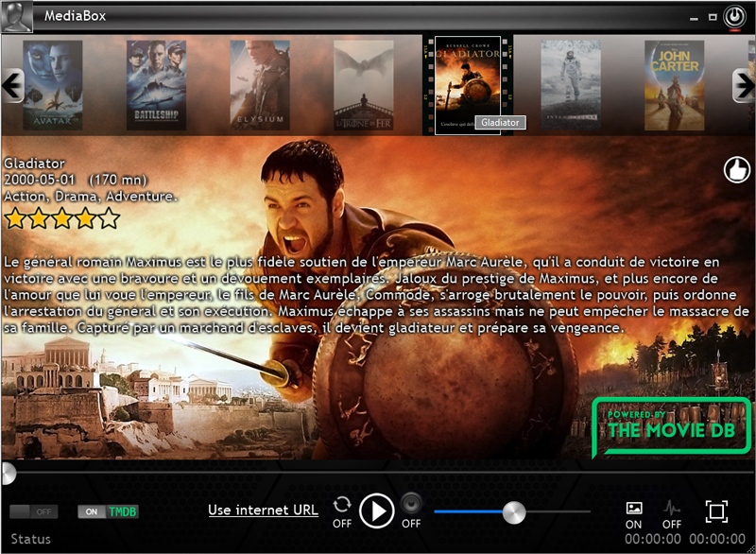Toggle the repeat loop icon
The height and width of the screenshot is (554, 756).
[x=342, y=505]
